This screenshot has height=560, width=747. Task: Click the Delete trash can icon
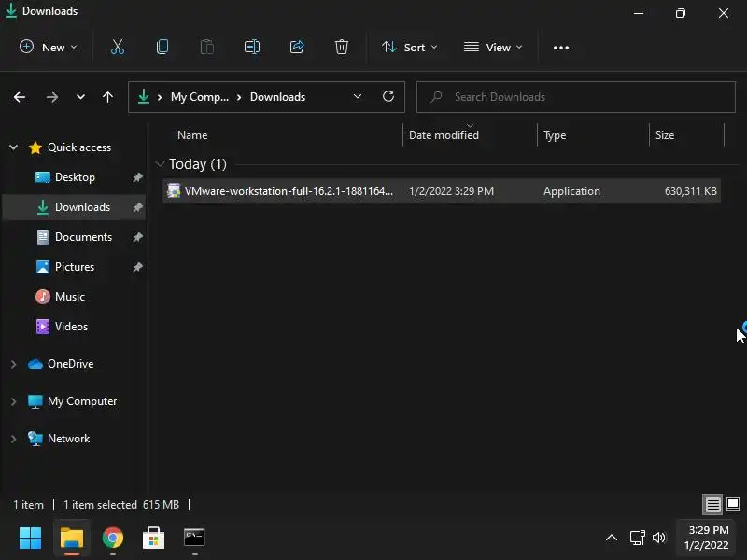pos(342,48)
